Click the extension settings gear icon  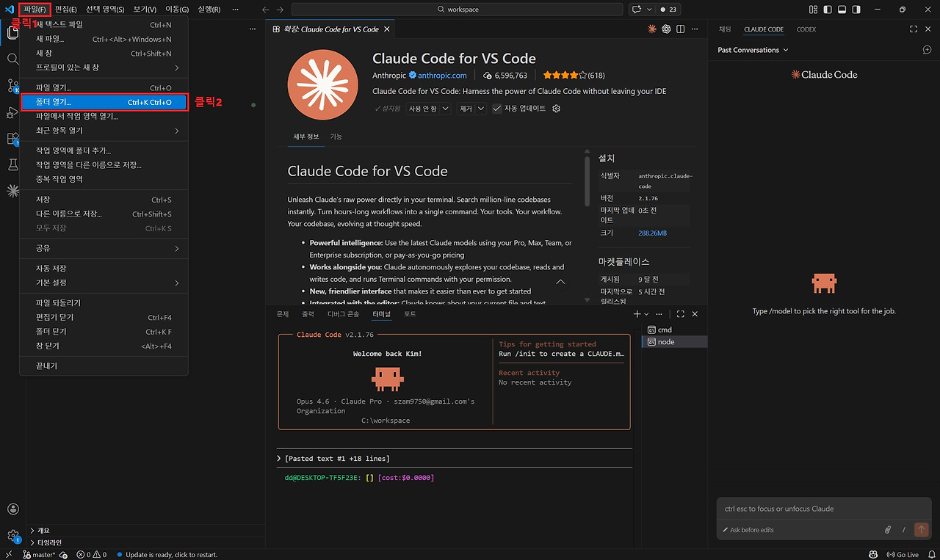tap(556, 109)
